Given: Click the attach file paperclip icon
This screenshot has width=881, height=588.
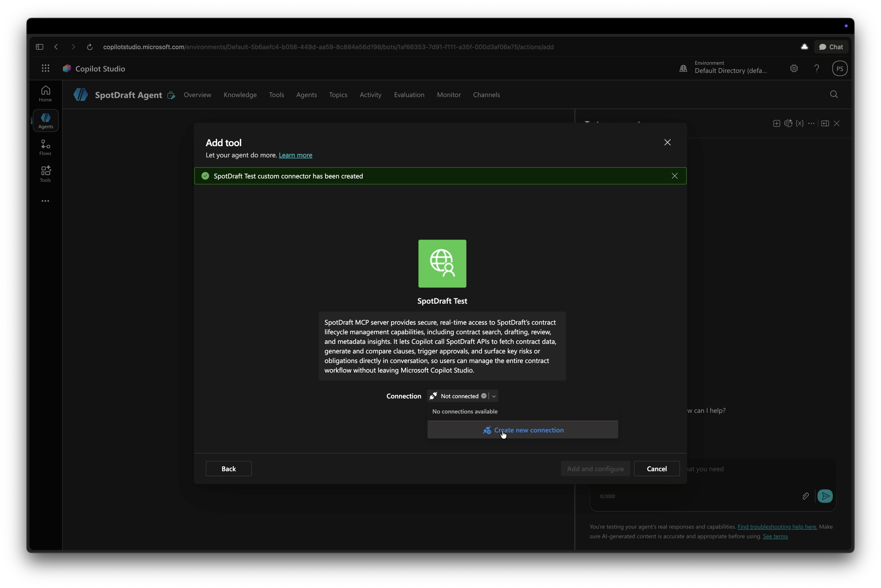Looking at the screenshot, I should [805, 496].
